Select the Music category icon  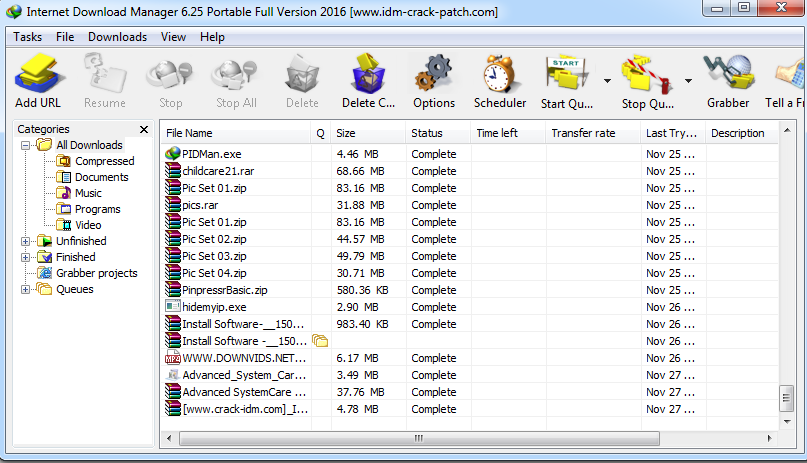pos(64,193)
